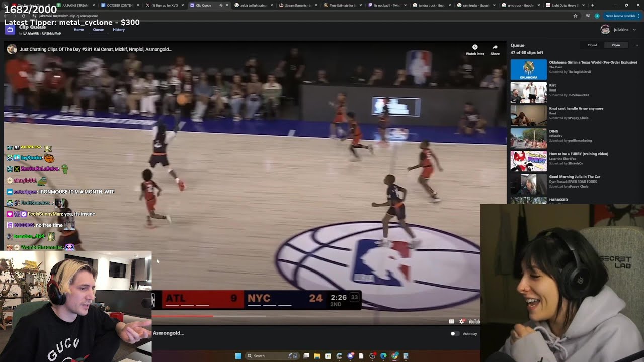Click the Chrome address bar URL
Image resolution: width=644 pixels, height=362 pixels.
pyautogui.click(x=68, y=16)
